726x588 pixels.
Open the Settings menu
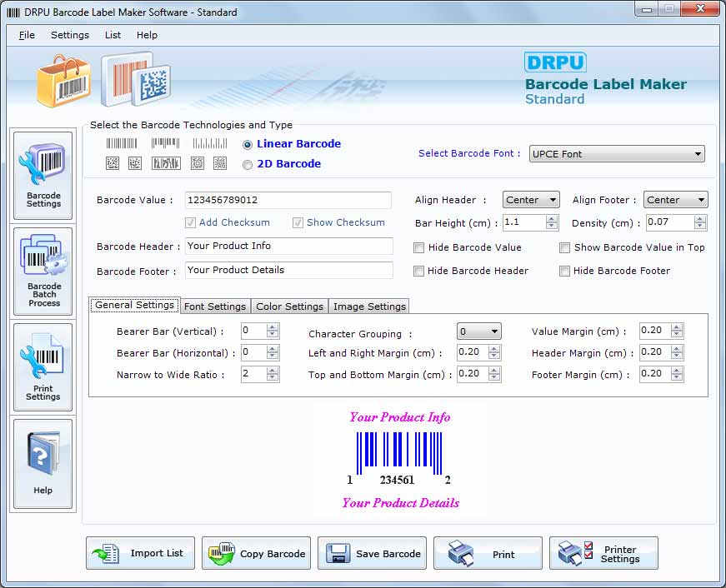[x=70, y=35]
